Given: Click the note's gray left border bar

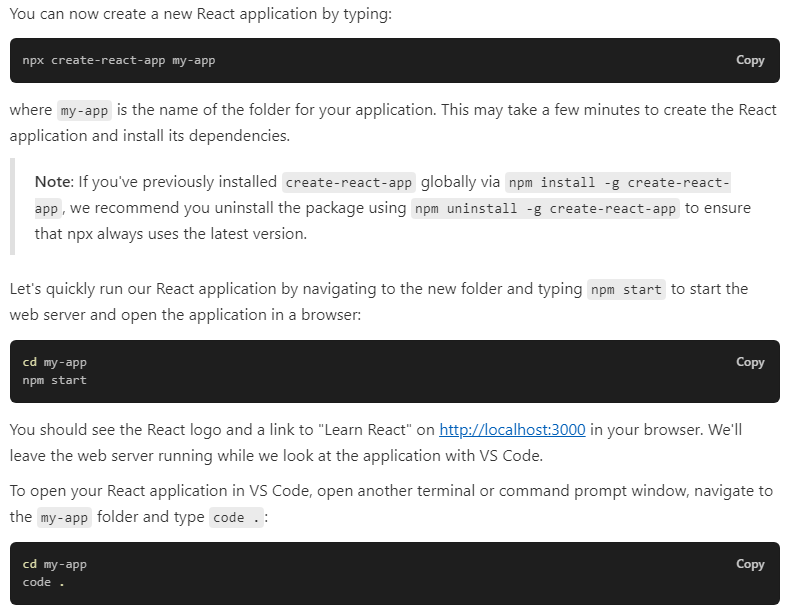Looking at the screenshot, I should tap(13, 207).
